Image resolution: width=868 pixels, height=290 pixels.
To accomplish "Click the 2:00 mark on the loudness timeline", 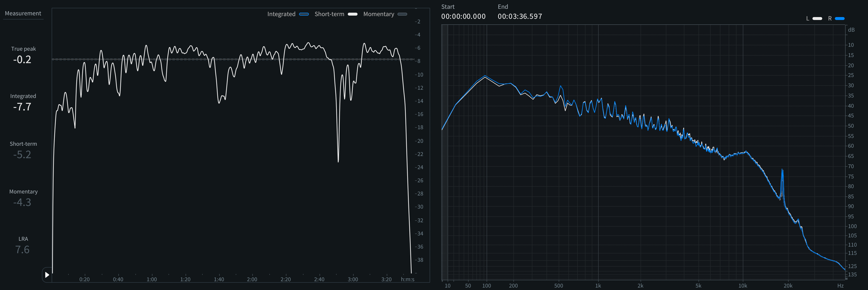I will (x=252, y=280).
